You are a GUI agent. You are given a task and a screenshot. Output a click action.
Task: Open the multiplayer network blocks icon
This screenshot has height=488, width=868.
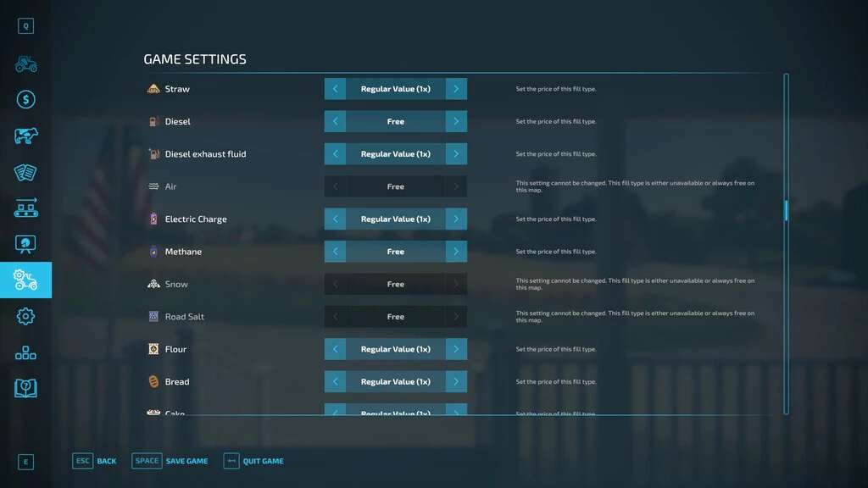tap(25, 352)
